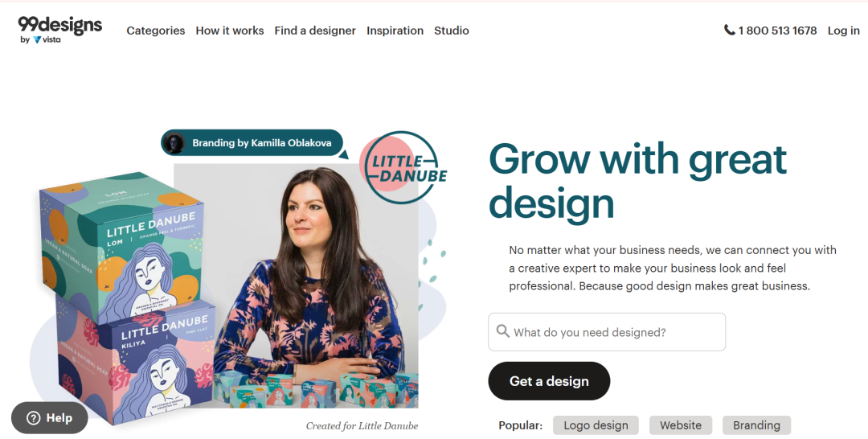Open the How it works menu
This screenshot has height=439, width=868.
[x=230, y=31]
